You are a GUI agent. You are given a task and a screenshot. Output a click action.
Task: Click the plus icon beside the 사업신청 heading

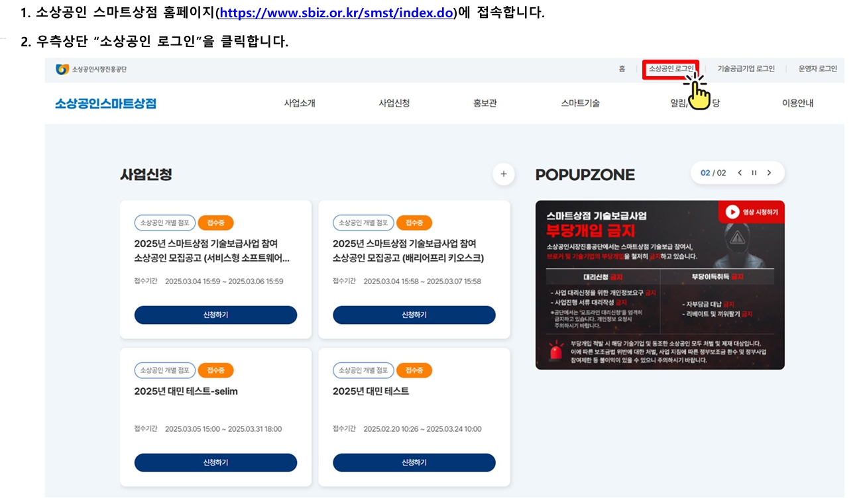503,174
